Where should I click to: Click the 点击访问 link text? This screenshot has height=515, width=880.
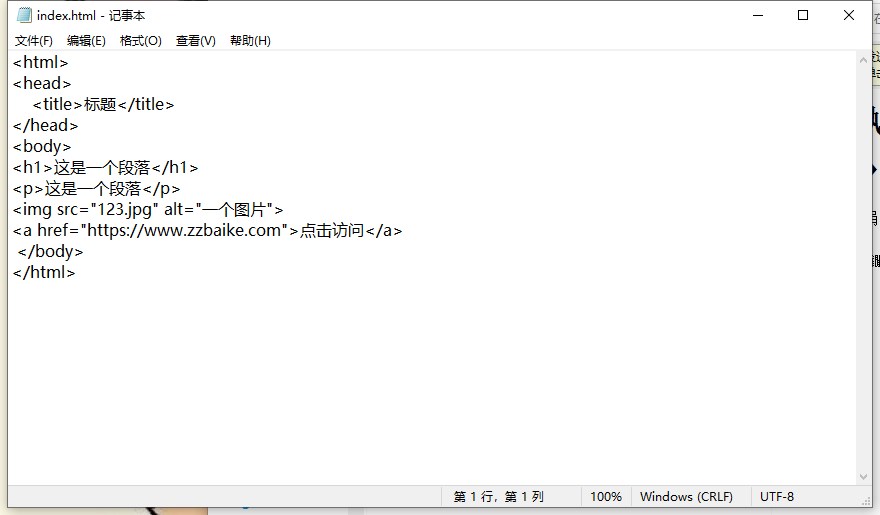click(332, 231)
